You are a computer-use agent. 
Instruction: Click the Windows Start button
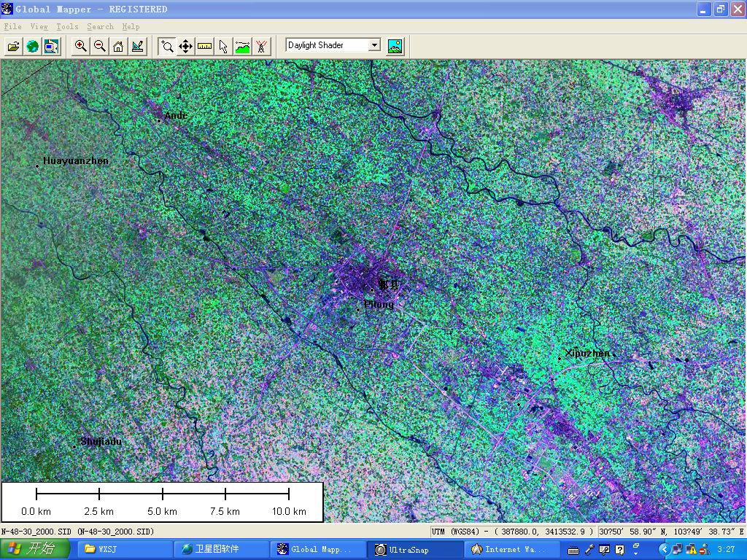(x=34, y=549)
